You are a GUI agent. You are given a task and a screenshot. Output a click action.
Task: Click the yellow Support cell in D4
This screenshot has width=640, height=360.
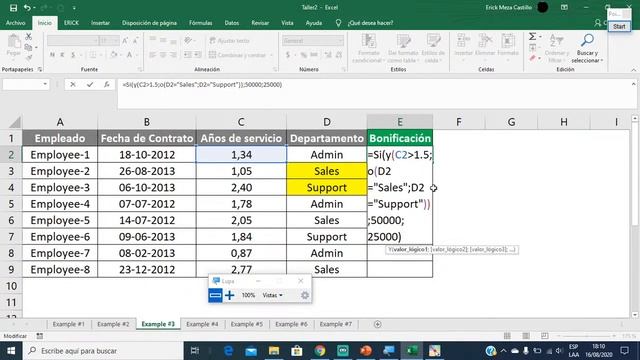click(x=327, y=187)
